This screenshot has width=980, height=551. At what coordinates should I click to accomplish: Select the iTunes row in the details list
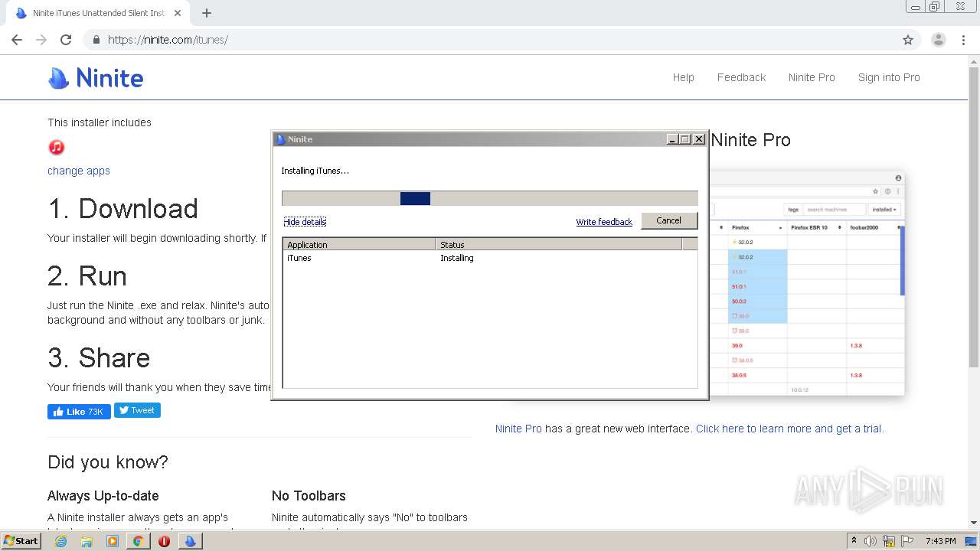(490, 258)
